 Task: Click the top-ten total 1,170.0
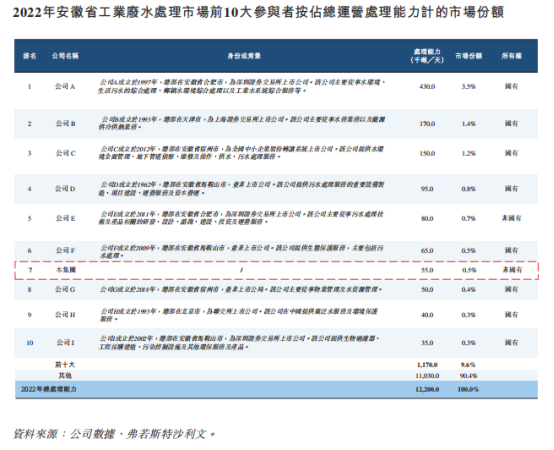click(x=427, y=365)
